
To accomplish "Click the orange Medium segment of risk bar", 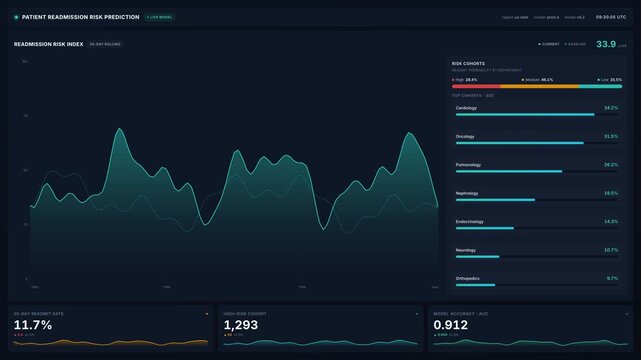I will pos(540,86).
